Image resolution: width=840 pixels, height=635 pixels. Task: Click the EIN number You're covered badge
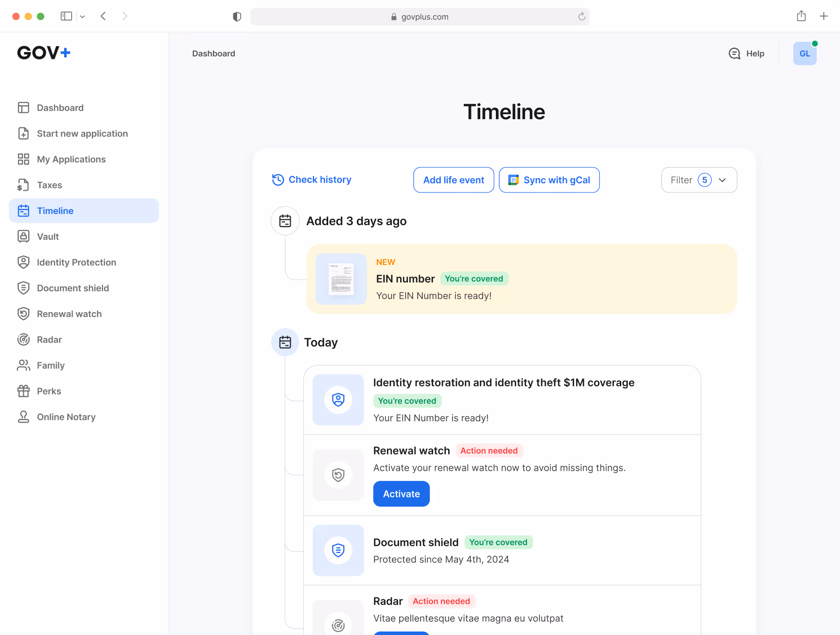(474, 279)
